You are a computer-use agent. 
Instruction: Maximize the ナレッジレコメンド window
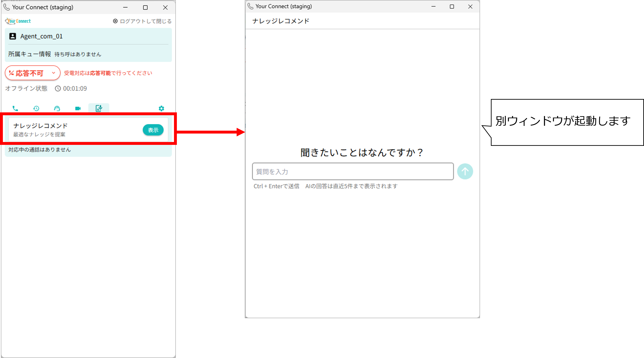452,7
